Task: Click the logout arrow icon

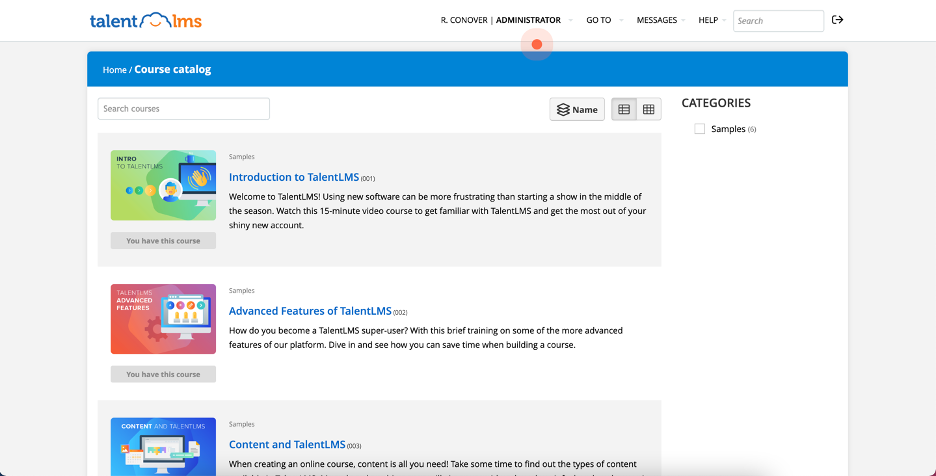Action: pyautogui.click(x=838, y=20)
